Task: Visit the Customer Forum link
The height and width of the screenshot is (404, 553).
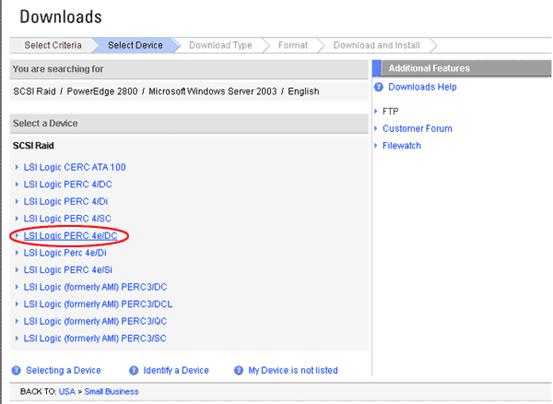Action: click(417, 128)
